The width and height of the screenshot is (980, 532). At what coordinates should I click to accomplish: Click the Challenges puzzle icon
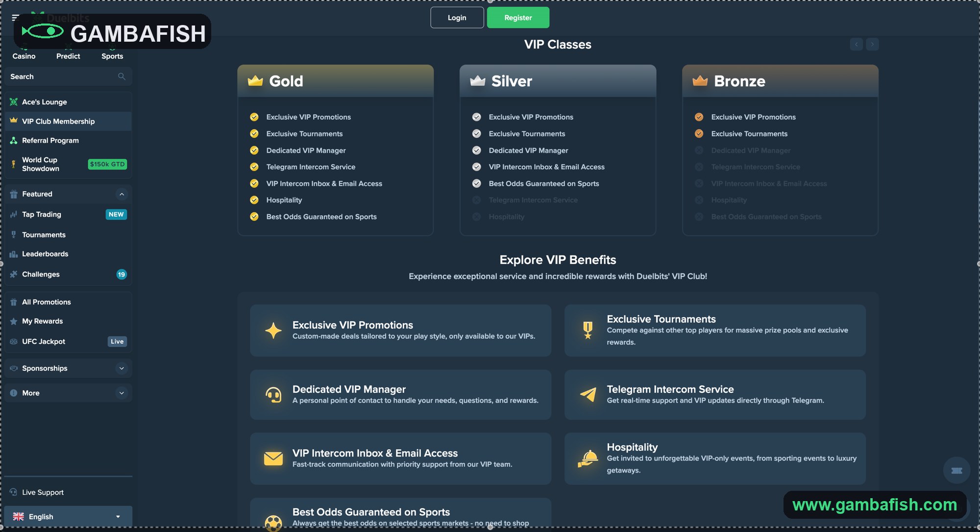click(x=14, y=274)
